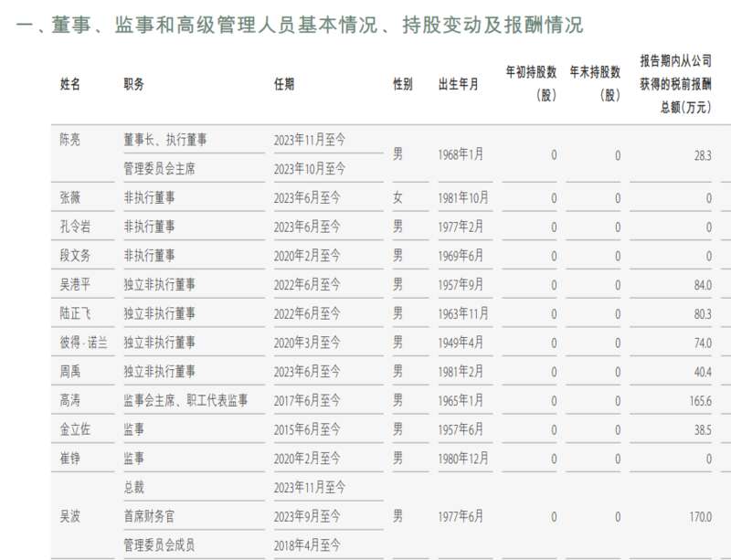Click the name 陆正飞
The image size is (731, 560).
tap(75, 312)
